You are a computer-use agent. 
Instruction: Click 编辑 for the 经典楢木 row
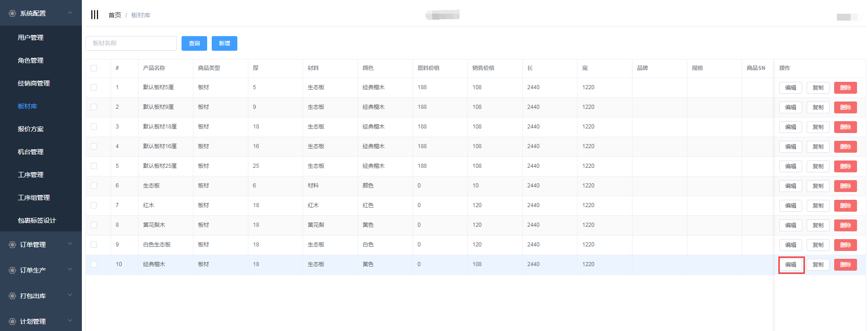[x=790, y=265]
